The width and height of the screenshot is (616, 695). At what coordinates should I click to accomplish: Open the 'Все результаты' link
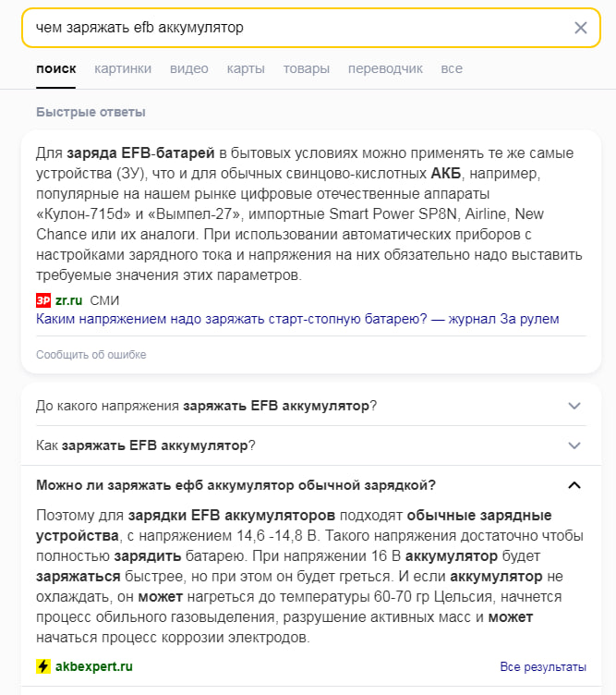tap(543, 666)
